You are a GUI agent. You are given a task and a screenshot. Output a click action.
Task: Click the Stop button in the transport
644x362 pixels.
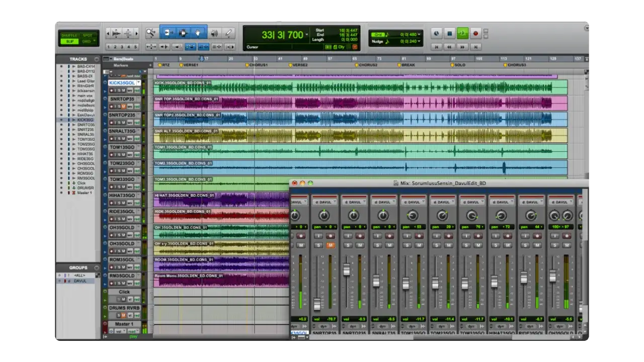pos(449,33)
